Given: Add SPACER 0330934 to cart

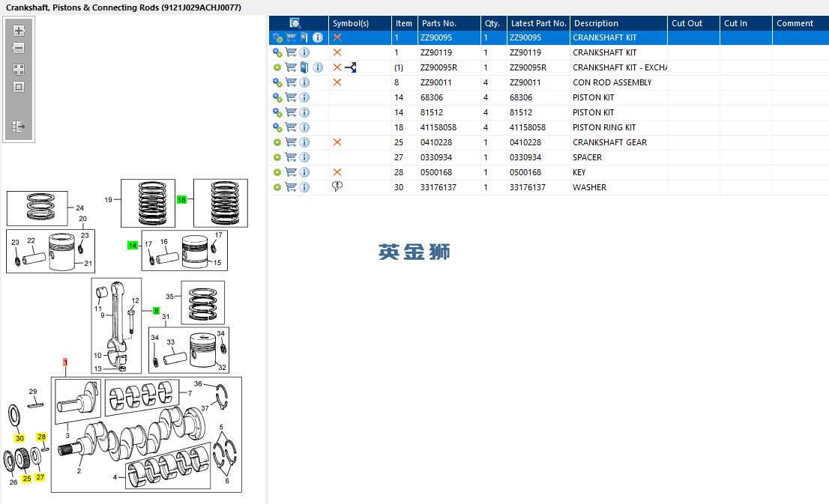Looking at the screenshot, I should click(x=291, y=157).
